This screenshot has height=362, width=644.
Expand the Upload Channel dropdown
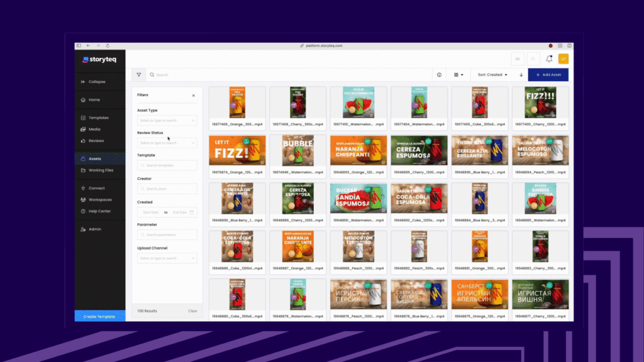coord(167,258)
